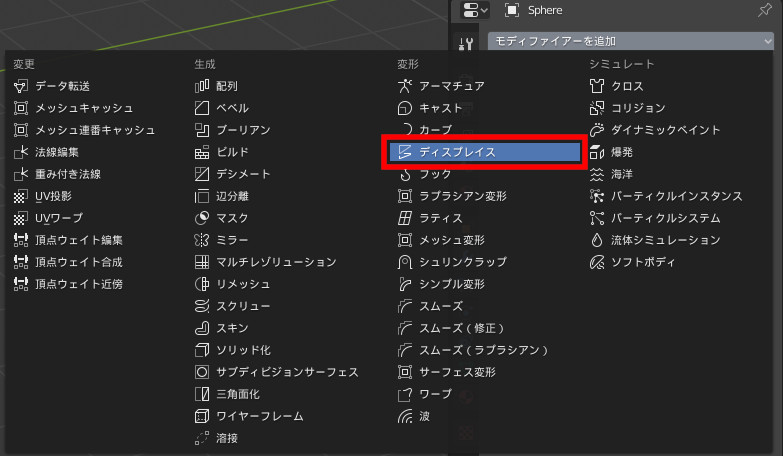Image resolution: width=783 pixels, height=456 pixels.
Task: Click the modifier wrench tab icon
Action: (466, 44)
